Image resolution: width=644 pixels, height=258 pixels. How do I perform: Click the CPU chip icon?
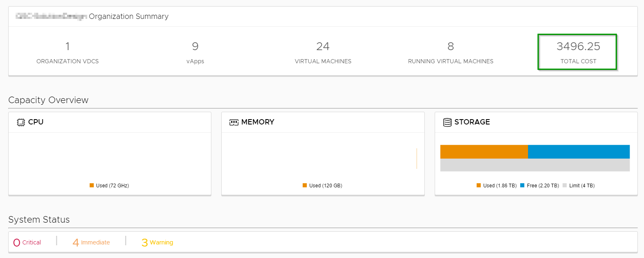point(21,122)
